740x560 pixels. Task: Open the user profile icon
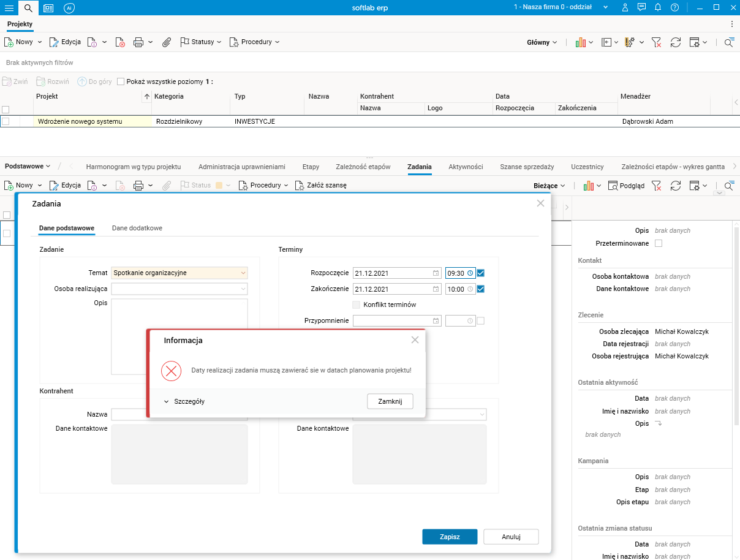(625, 7)
